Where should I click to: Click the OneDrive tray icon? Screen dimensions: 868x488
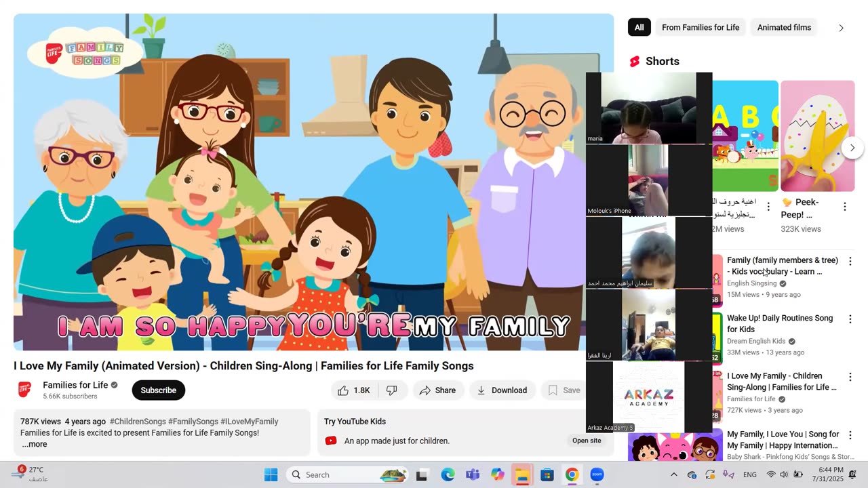pyautogui.click(x=692, y=474)
